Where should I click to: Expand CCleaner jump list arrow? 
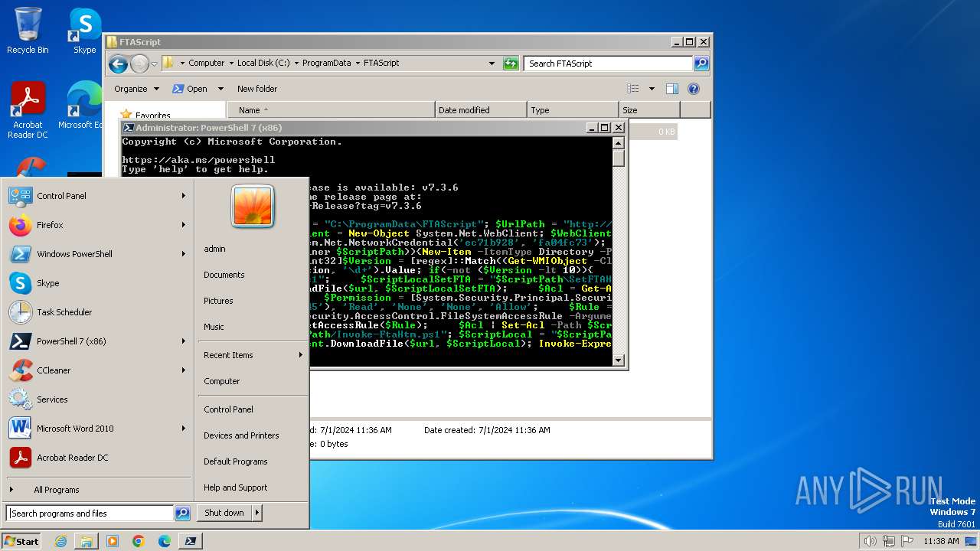tap(184, 370)
